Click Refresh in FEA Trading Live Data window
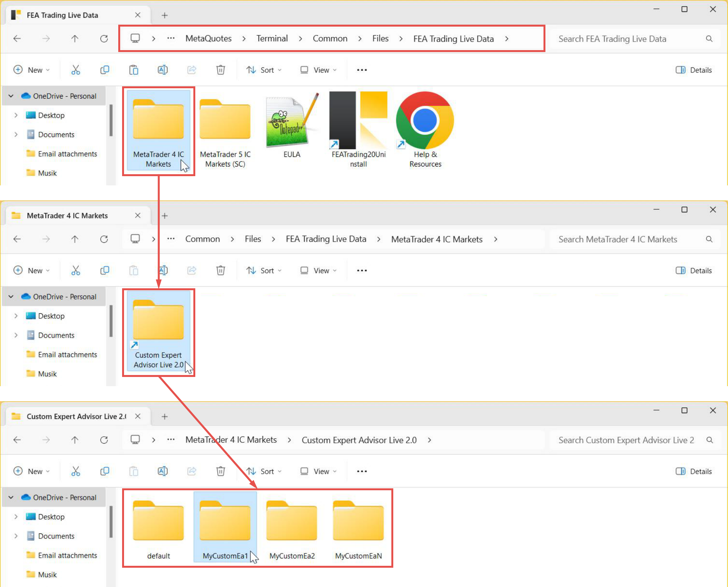The height and width of the screenshot is (587, 728). coord(104,39)
